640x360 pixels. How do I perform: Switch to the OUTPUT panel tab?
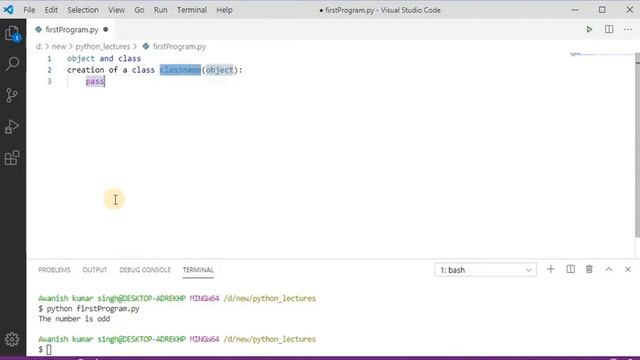[x=95, y=270]
